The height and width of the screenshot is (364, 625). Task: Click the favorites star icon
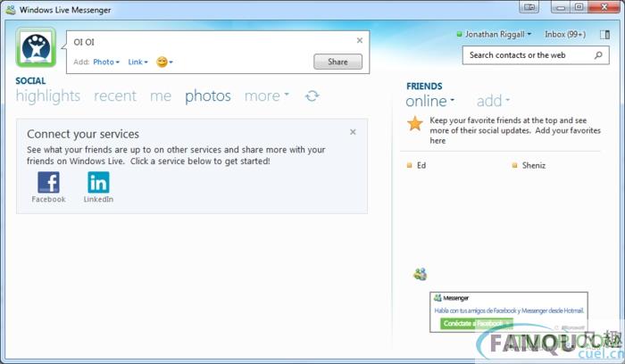click(415, 124)
